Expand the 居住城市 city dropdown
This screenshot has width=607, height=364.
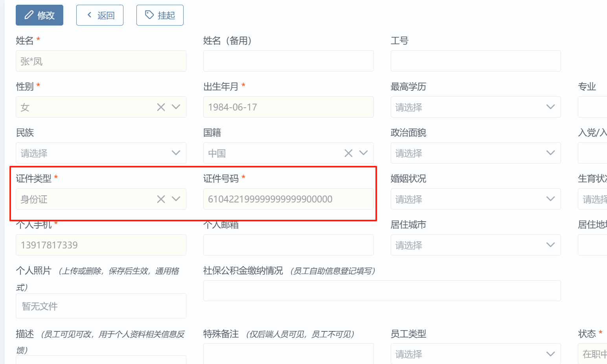[x=475, y=245]
